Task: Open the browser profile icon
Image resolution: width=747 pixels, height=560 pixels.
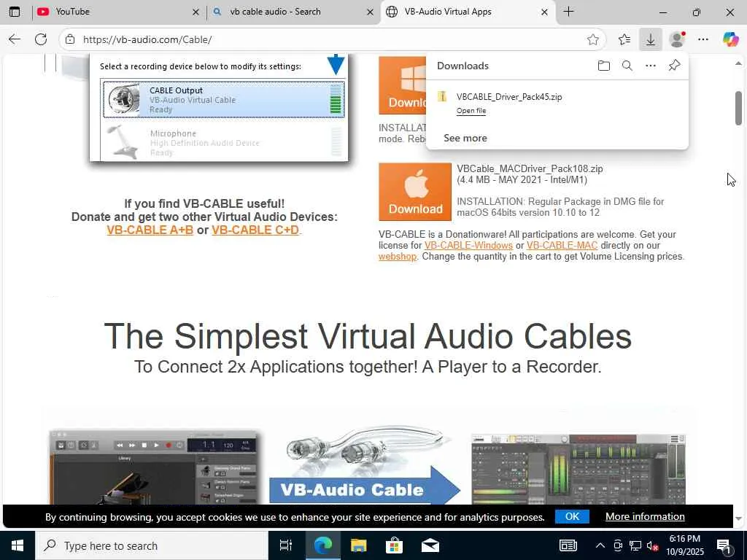Action: (x=677, y=39)
